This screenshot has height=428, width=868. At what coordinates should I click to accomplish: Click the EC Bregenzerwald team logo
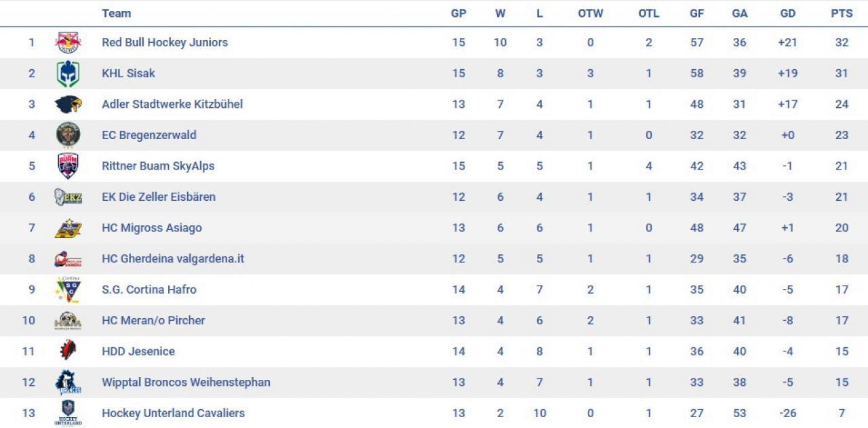pos(68,135)
